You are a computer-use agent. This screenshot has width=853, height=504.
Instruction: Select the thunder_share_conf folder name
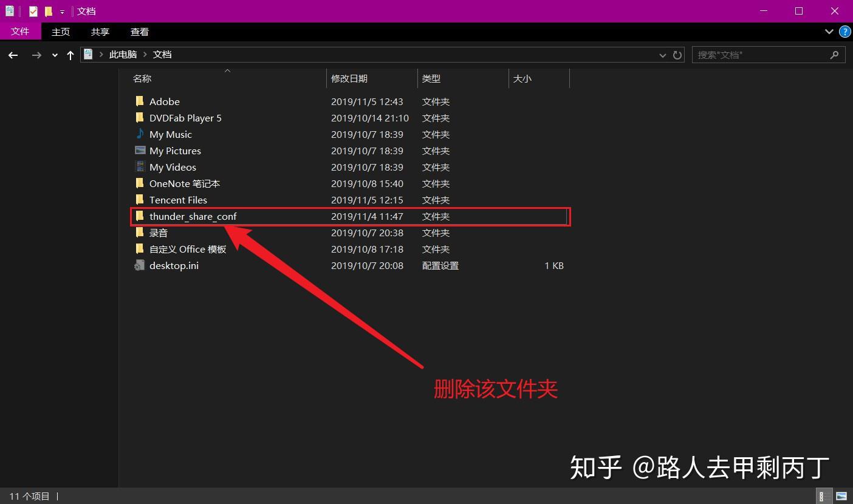click(x=193, y=216)
